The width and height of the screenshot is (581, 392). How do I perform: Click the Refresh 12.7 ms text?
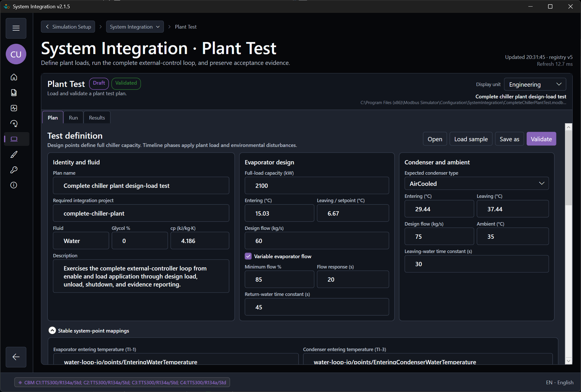555,64
